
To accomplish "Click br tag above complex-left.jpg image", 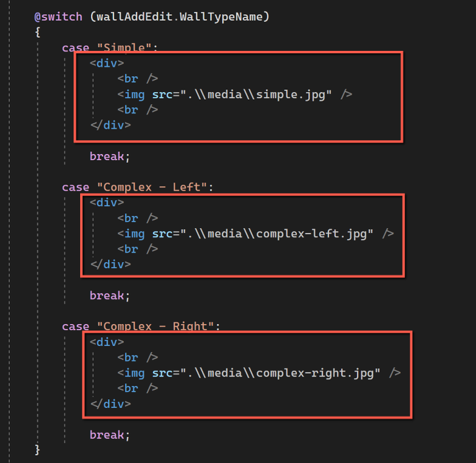I will (x=138, y=218).
